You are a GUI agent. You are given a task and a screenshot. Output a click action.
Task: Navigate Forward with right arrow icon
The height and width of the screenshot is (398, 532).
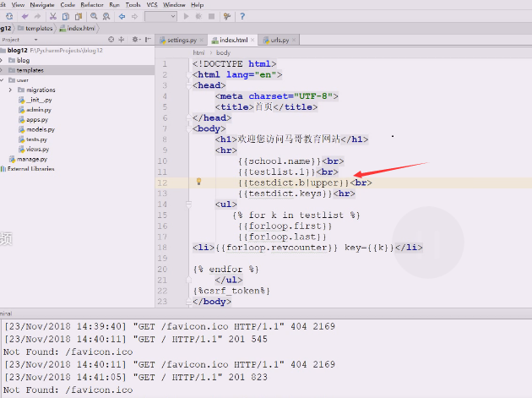tap(135, 16)
